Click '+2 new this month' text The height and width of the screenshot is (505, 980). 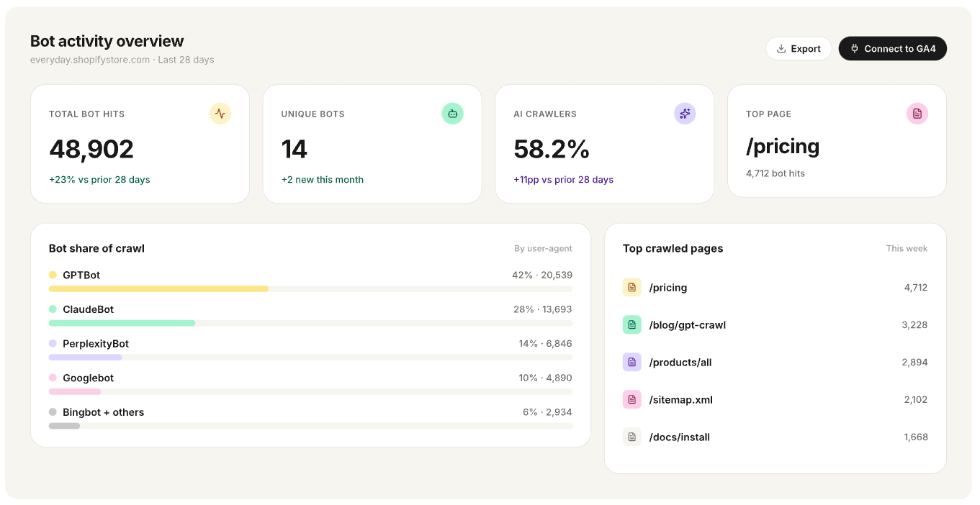click(x=323, y=180)
